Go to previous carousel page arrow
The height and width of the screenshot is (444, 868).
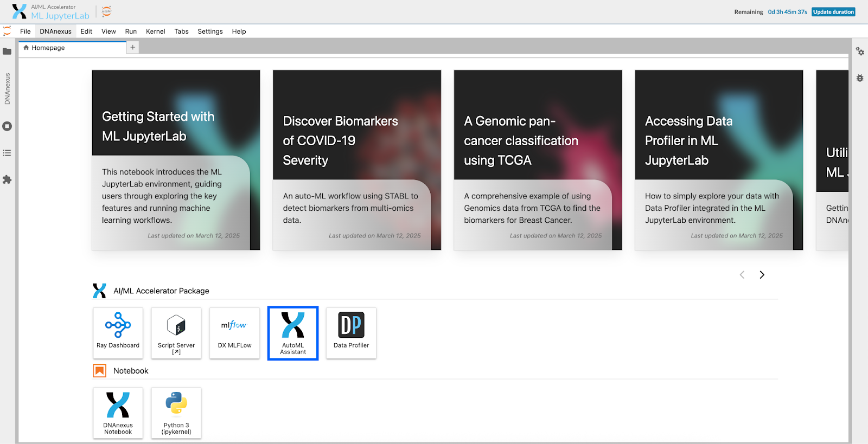coord(742,275)
